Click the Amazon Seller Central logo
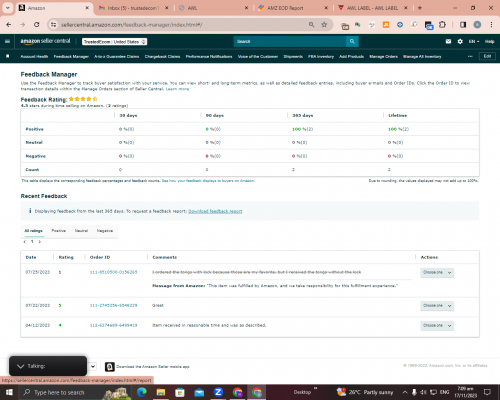 tap(45, 41)
